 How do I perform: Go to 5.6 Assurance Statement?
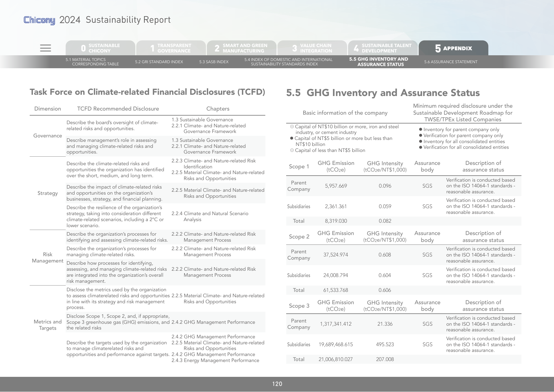[x=451, y=62]
